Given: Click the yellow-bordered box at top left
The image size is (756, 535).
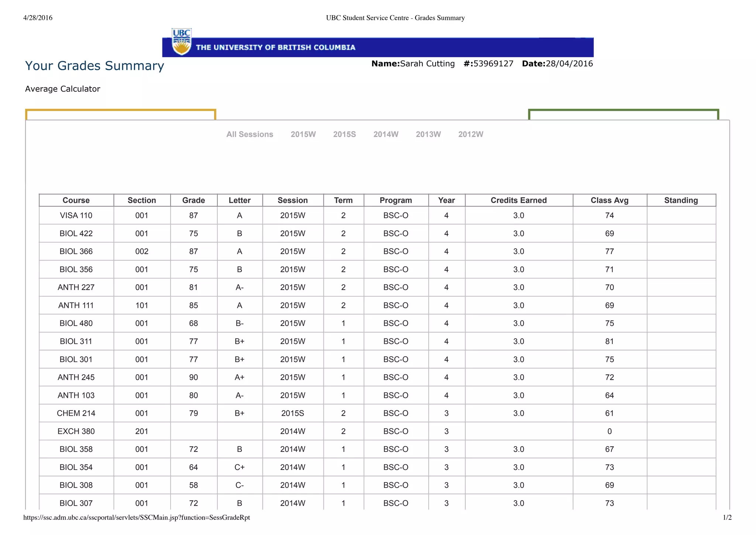Looking at the screenshot, I should 120,115.
